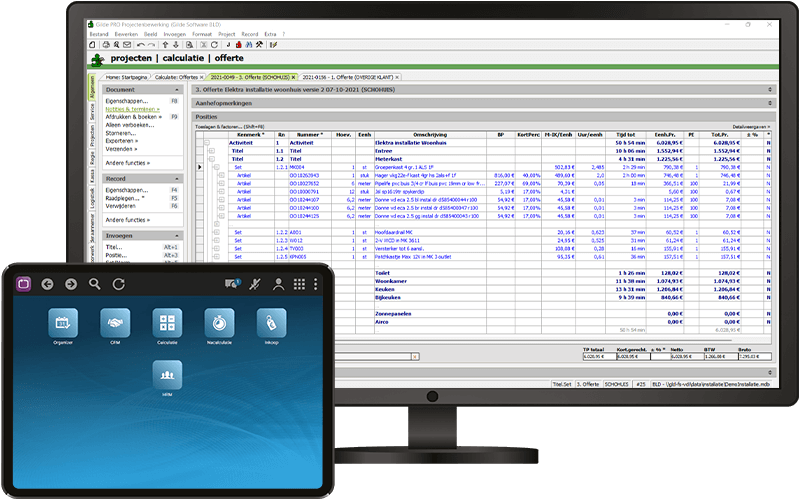Click Exporteren in Document panel
The width and height of the screenshot is (800, 500).
click(121, 141)
